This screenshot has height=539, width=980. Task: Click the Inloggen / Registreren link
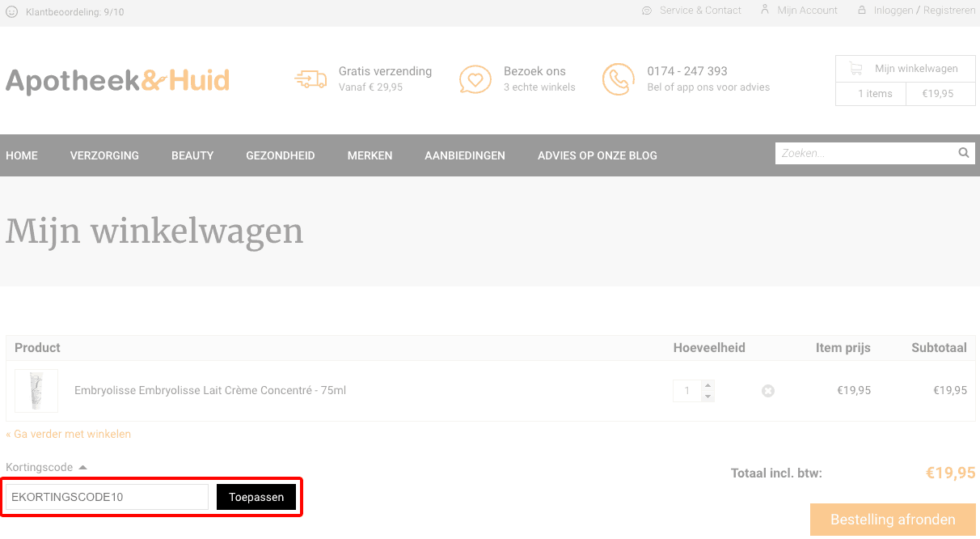[925, 11]
